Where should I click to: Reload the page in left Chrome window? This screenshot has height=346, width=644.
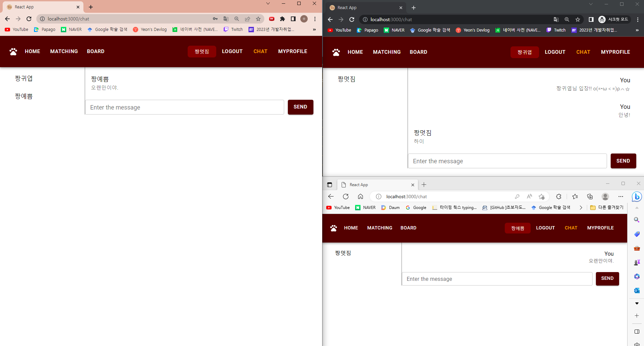point(29,19)
